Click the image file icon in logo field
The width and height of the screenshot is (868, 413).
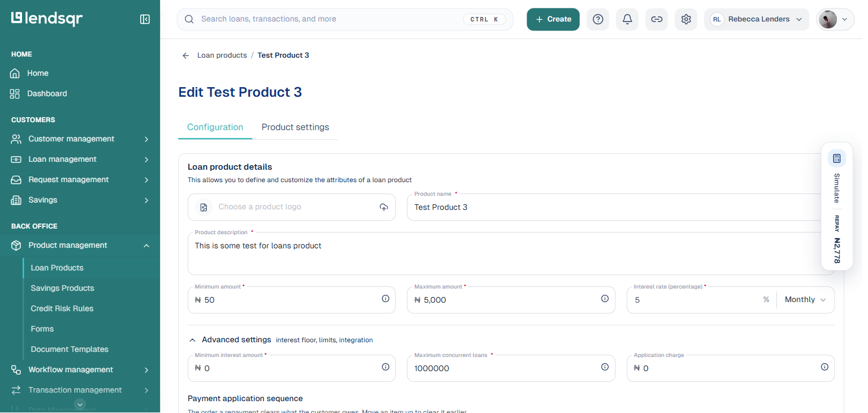(x=204, y=207)
